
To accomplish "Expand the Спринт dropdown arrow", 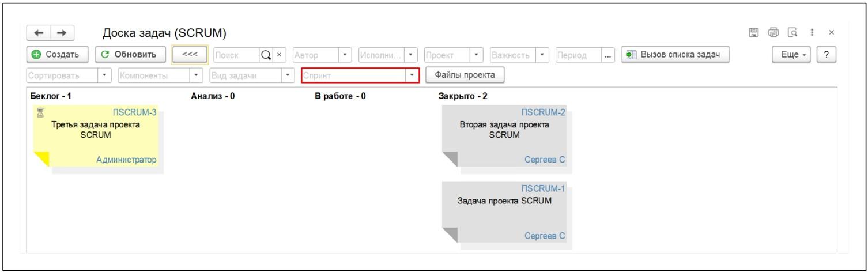I will (x=412, y=75).
